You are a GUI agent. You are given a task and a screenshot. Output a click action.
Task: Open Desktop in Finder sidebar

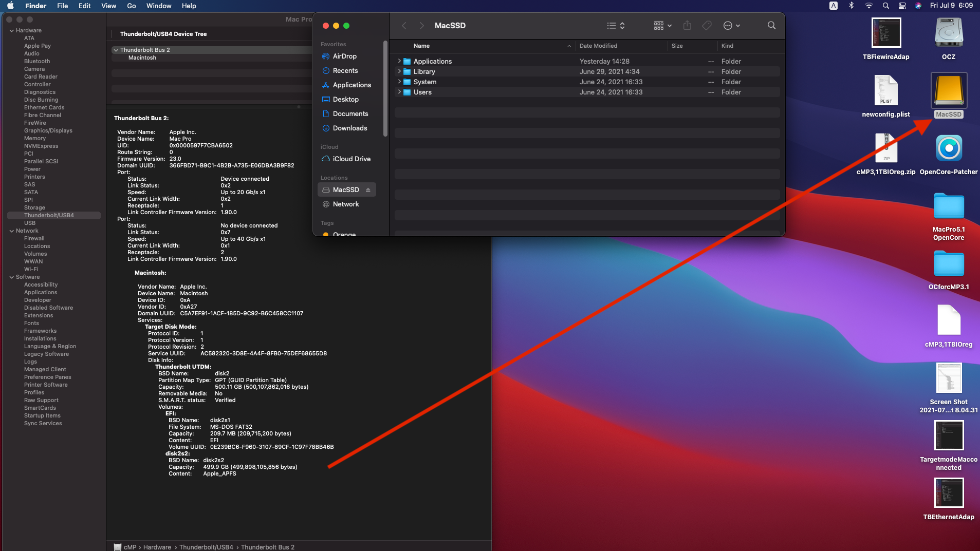[x=345, y=100]
